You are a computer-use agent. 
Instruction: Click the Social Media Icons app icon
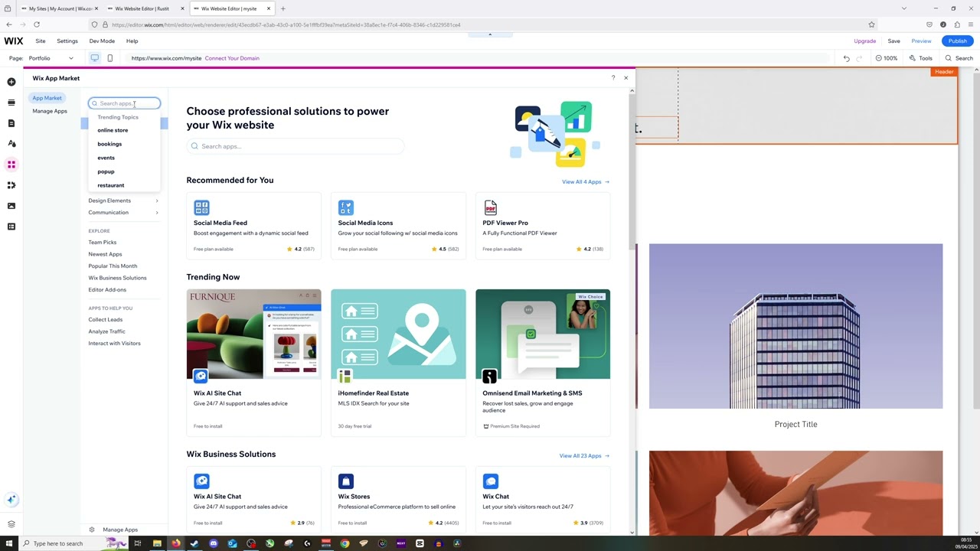coord(346,207)
